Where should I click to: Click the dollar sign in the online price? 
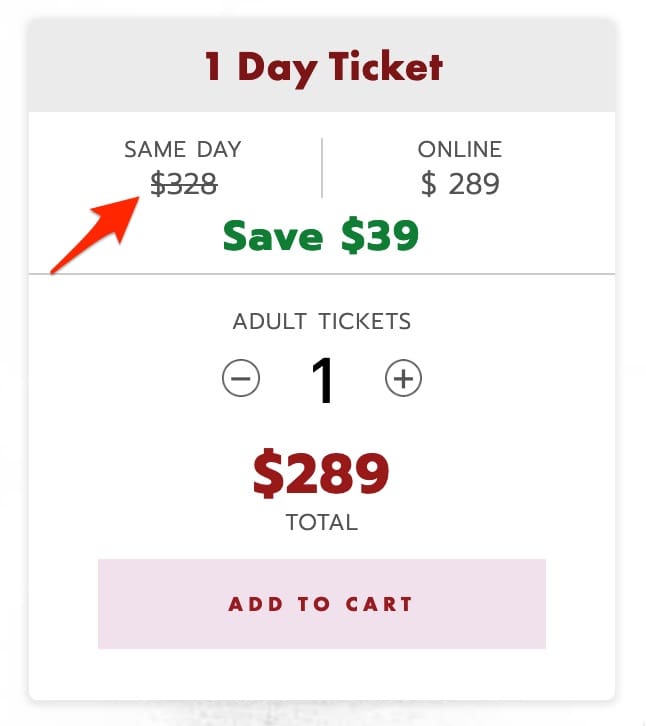click(x=428, y=184)
